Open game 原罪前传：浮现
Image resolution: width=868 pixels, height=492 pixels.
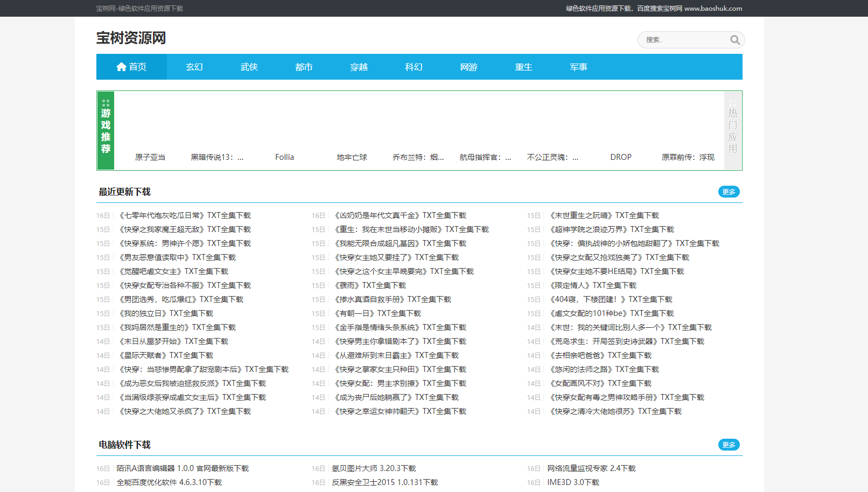tap(688, 157)
